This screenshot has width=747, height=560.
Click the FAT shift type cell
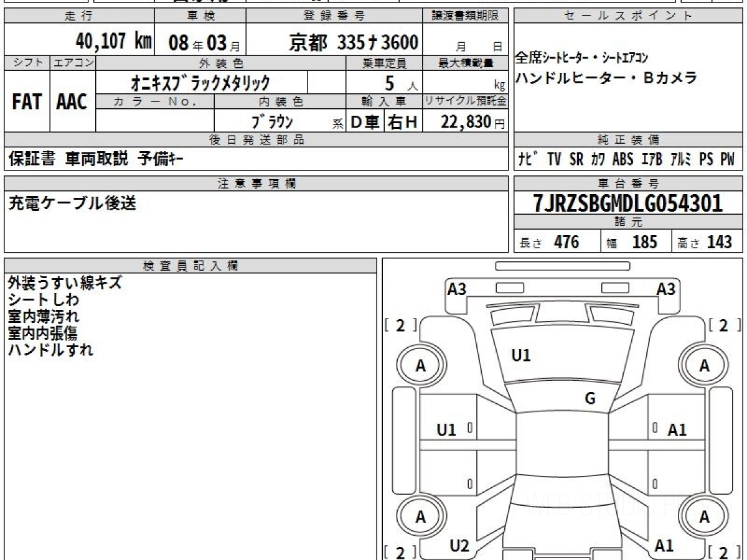(x=27, y=102)
